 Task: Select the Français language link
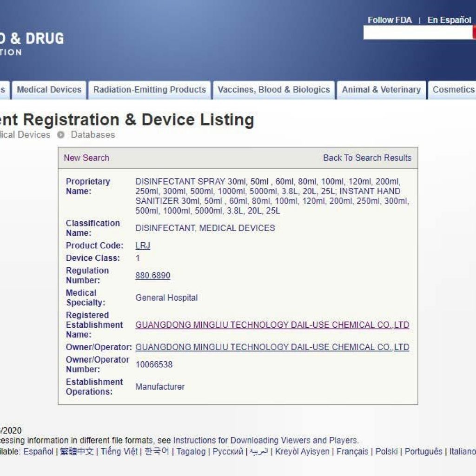[352, 451]
